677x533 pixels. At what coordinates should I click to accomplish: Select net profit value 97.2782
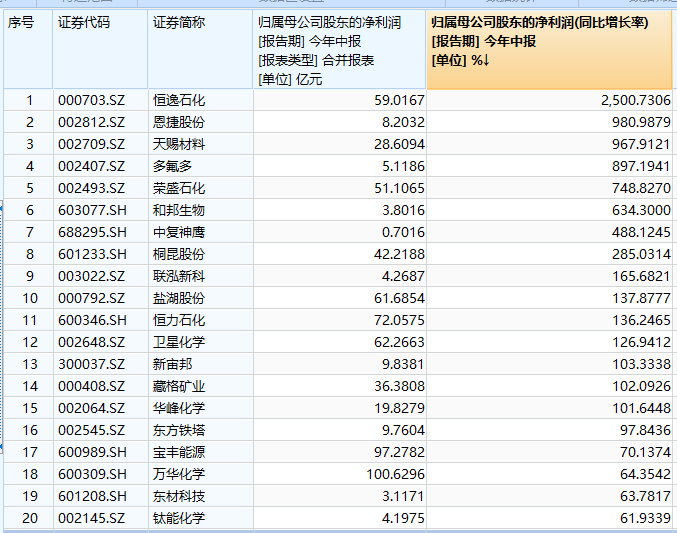click(339, 453)
